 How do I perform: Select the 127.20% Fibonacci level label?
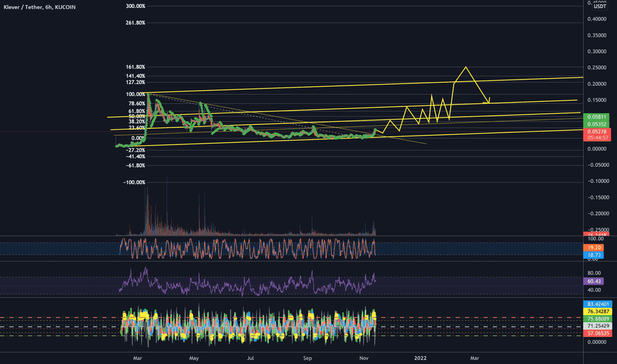[135, 82]
